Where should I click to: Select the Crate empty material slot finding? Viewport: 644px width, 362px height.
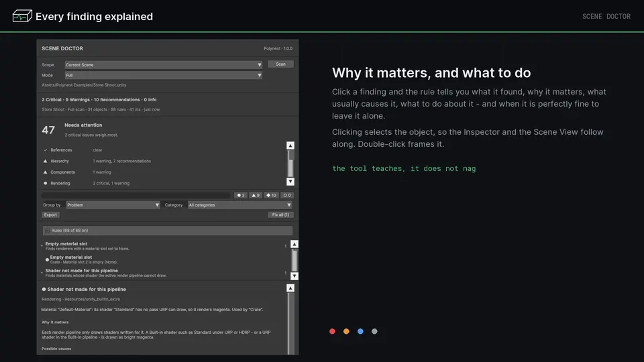(164, 259)
